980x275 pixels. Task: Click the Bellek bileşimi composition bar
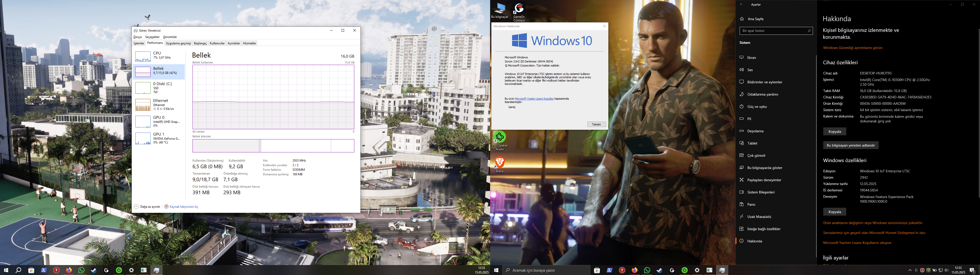click(x=273, y=146)
